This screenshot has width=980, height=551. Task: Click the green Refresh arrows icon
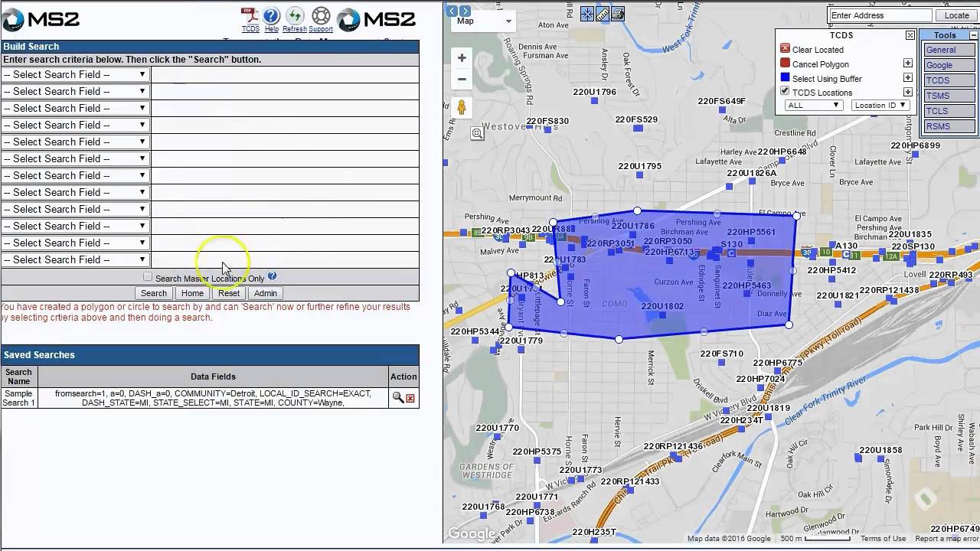click(x=295, y=15)
